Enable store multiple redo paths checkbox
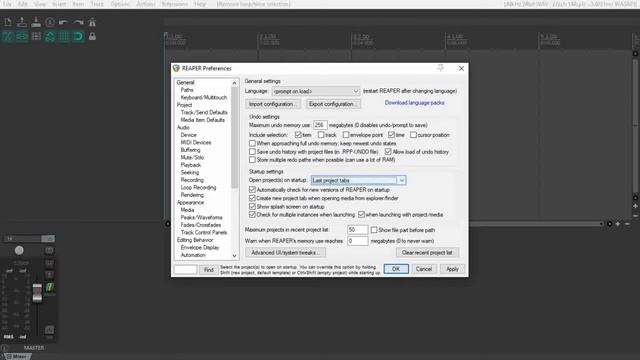The width and height of the screenshot is (640, 360). click(x=252, y=160)
